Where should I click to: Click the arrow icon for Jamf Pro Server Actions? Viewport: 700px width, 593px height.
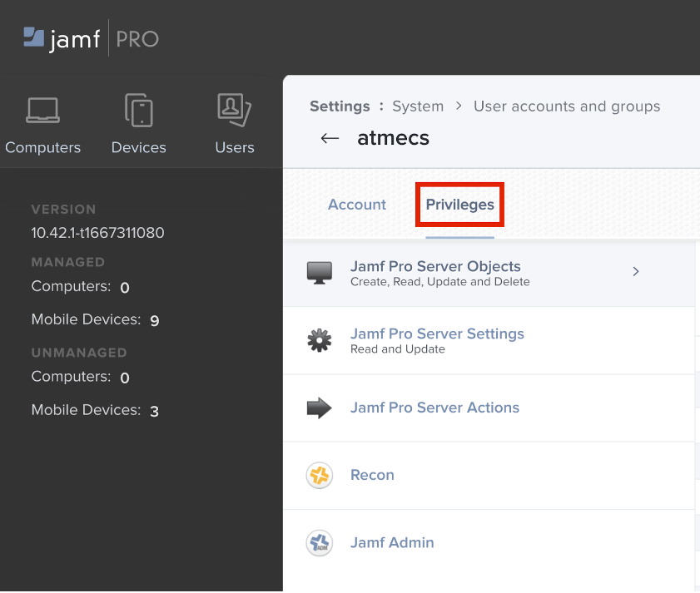(320, 408)
